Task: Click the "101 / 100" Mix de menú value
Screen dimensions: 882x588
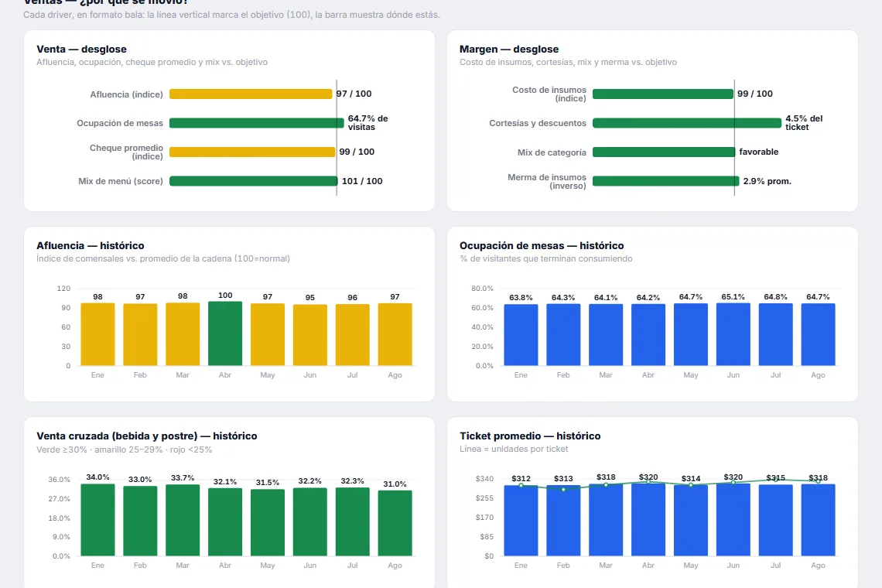Action: (x=362, y=181)
